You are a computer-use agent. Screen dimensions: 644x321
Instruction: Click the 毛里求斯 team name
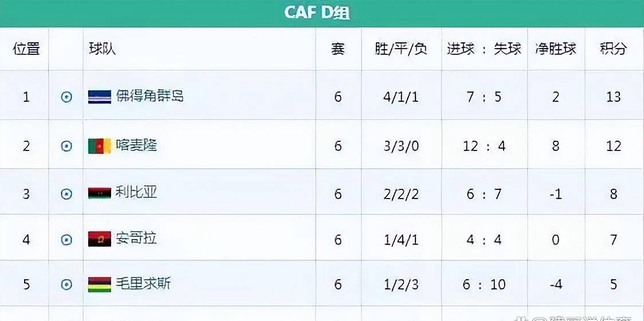[143, 284]
